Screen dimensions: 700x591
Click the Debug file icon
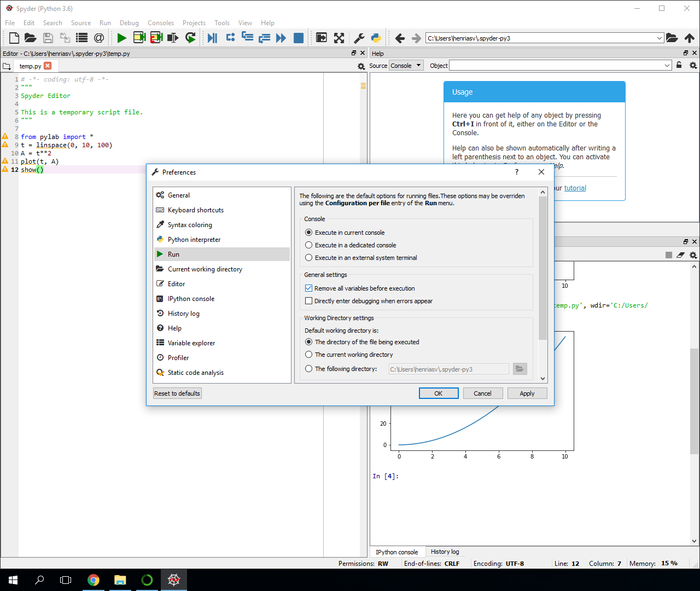pyautogui.click(x=213, y=38)
